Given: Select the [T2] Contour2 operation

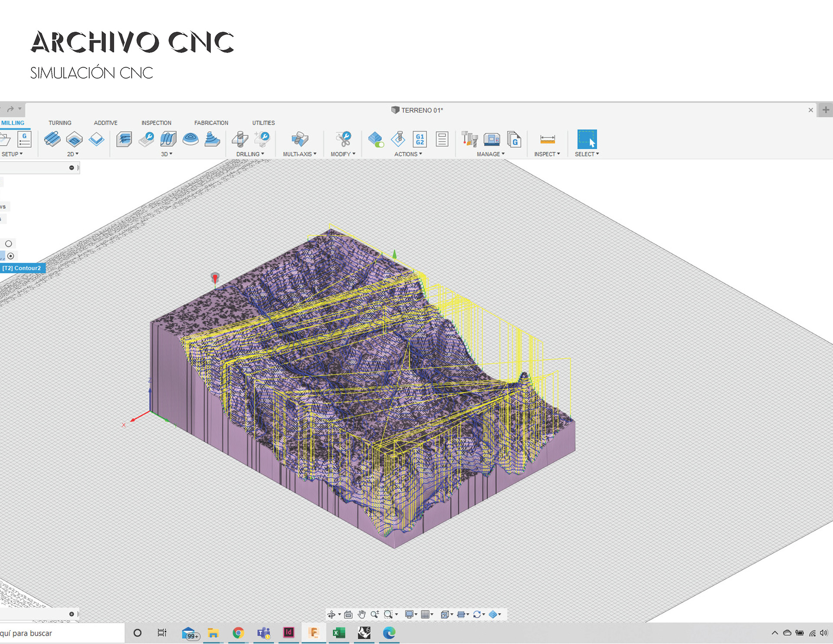Looking at the screenshot, I should (x=22, y=268).
